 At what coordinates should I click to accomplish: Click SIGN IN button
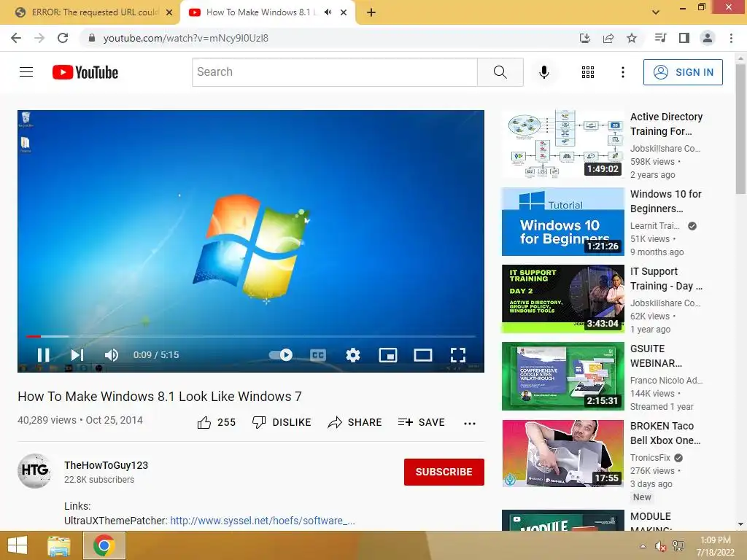coord(683,72)
